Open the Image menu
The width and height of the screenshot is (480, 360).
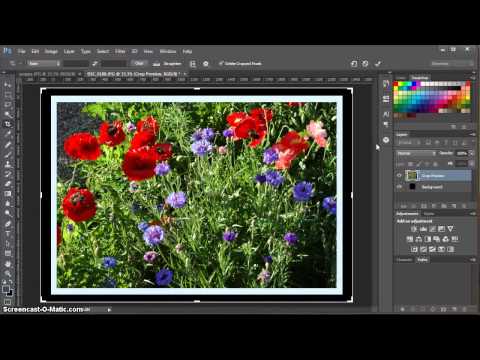tap(51, 51)
